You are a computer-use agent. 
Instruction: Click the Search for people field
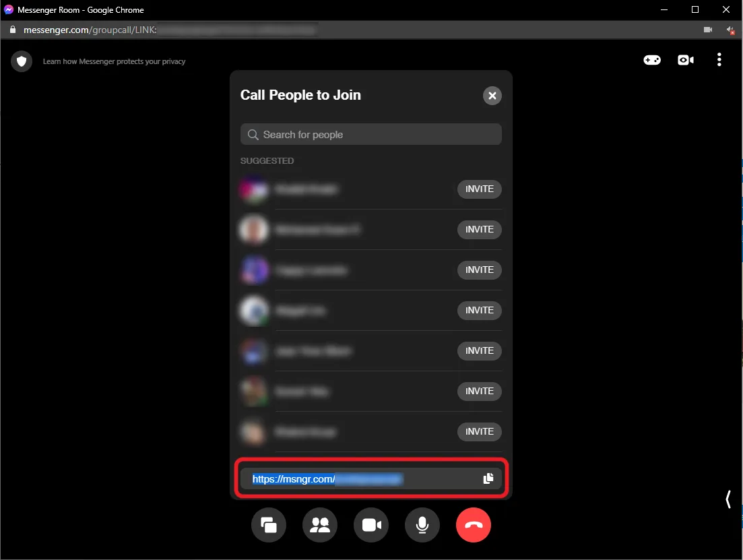point(370,135)
